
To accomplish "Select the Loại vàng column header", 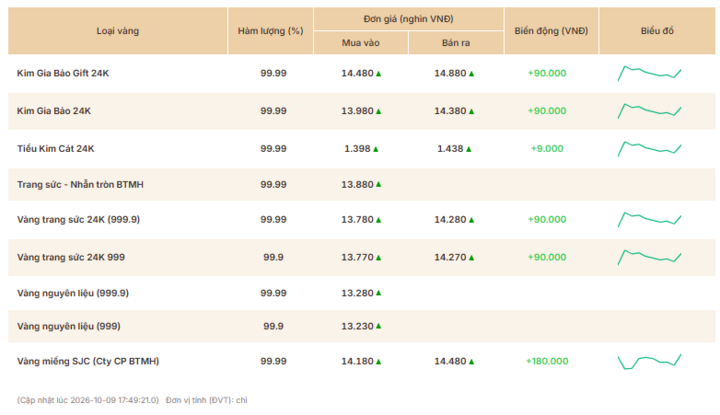I will [x=118, y=31].
